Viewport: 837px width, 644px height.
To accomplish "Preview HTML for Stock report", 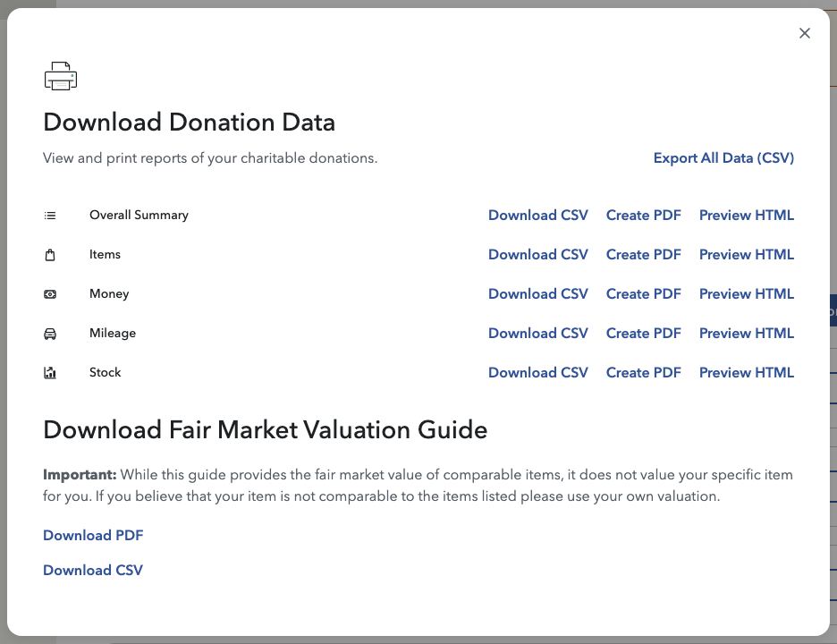I will click(x=747, y=373).
